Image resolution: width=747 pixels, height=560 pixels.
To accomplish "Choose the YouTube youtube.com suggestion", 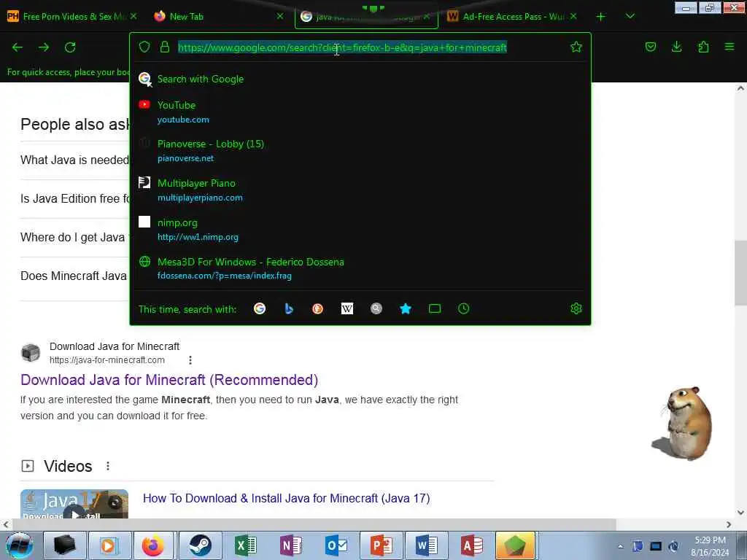I will point(360,112).
